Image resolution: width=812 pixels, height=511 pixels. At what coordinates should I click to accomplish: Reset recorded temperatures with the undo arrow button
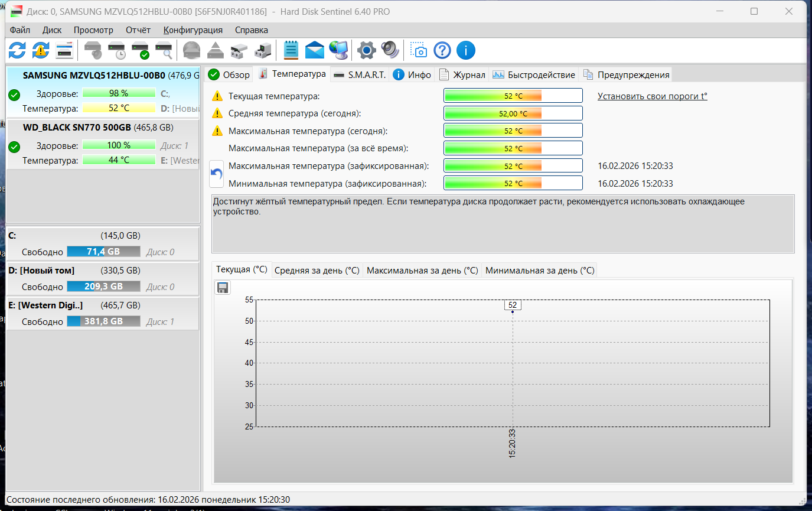(x=217, y=174)
